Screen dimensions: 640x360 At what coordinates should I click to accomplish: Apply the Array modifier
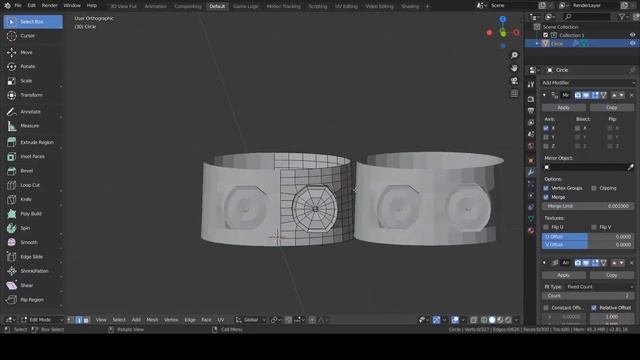pyautogui.click(x=564, y=276)
